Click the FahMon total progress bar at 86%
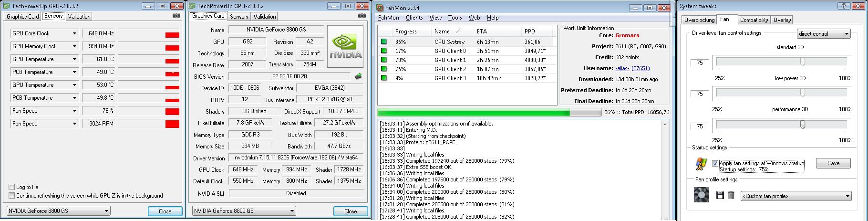Image resolution: width=868 pixels, height=221 pixels. tap(489, 113)
